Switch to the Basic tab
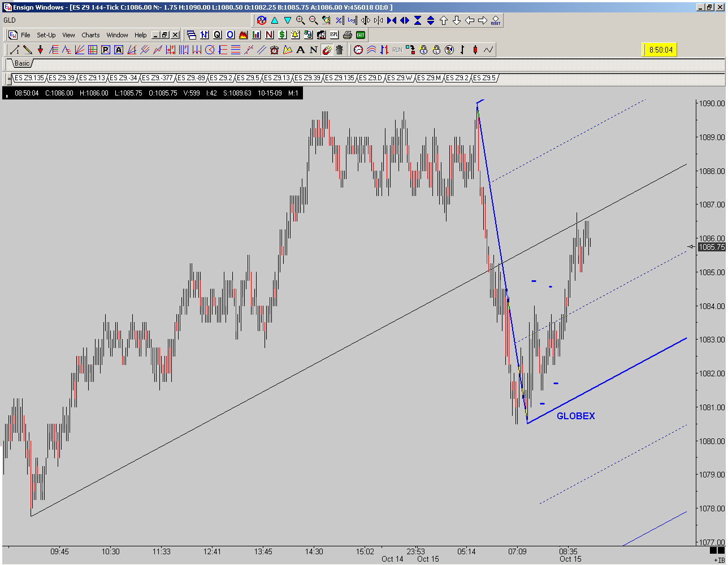 coord(22,63)
